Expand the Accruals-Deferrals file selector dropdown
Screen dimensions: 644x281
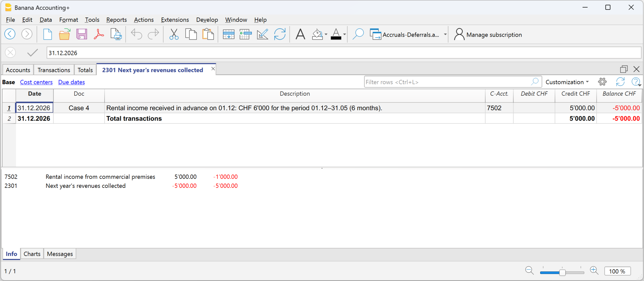point(445,34)
